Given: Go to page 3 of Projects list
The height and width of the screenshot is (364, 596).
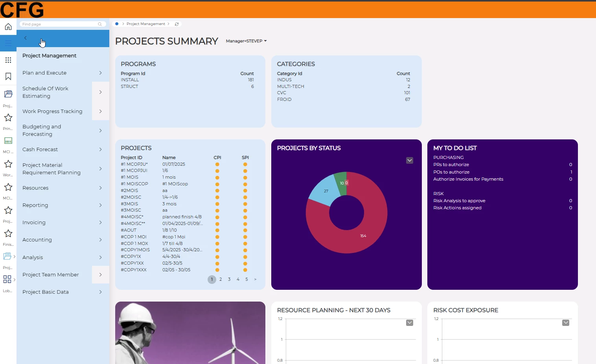Looking at the screenshot, I should [229, 280].
